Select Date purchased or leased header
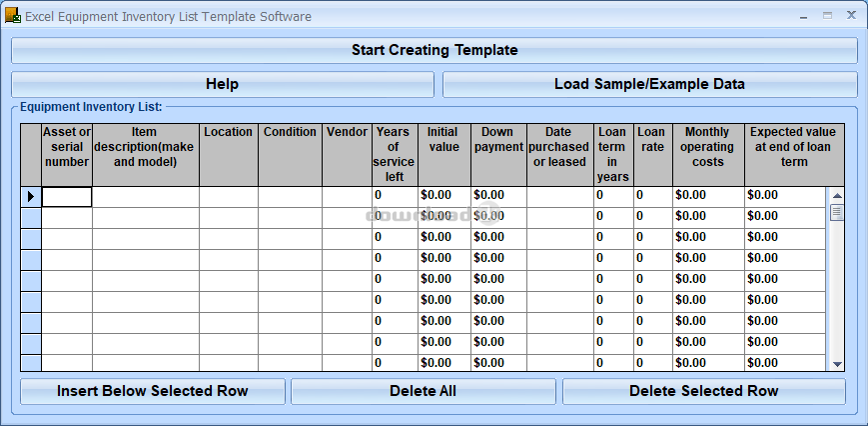This screenshot has width=868, height=426. 560,155
